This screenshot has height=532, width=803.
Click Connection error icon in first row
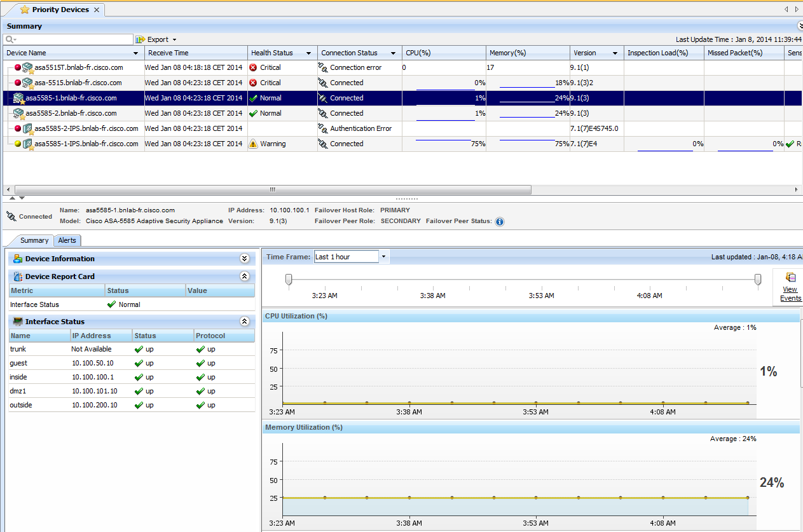(x=323, y=67)
